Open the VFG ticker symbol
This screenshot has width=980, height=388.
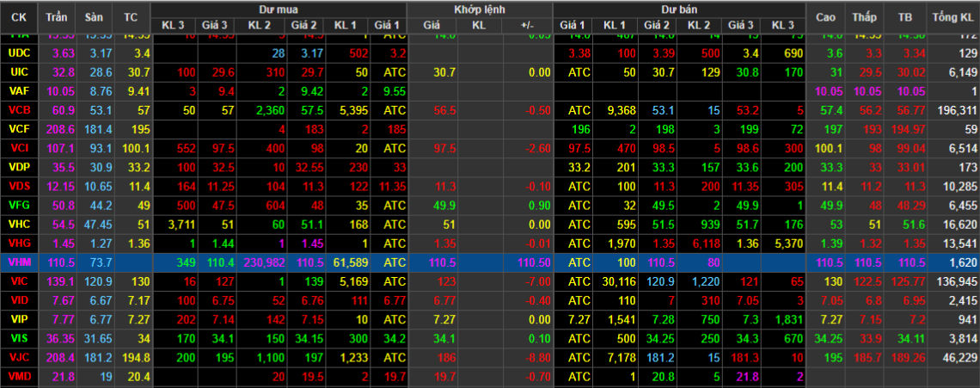coord(19,205)
